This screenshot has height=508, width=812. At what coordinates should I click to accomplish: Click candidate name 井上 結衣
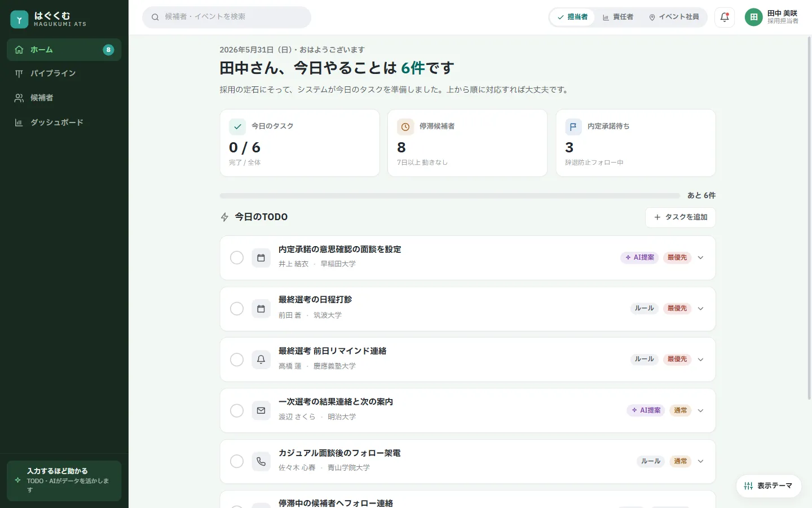pyautogui.click(x=293, y=264)
